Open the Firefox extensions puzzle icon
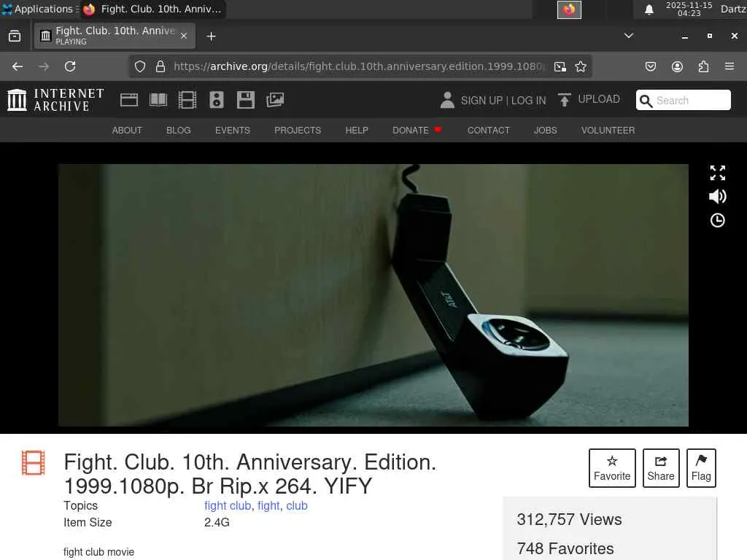Image resolution: width=747 pixels, height=560 pixels. (x=703, y=66)
